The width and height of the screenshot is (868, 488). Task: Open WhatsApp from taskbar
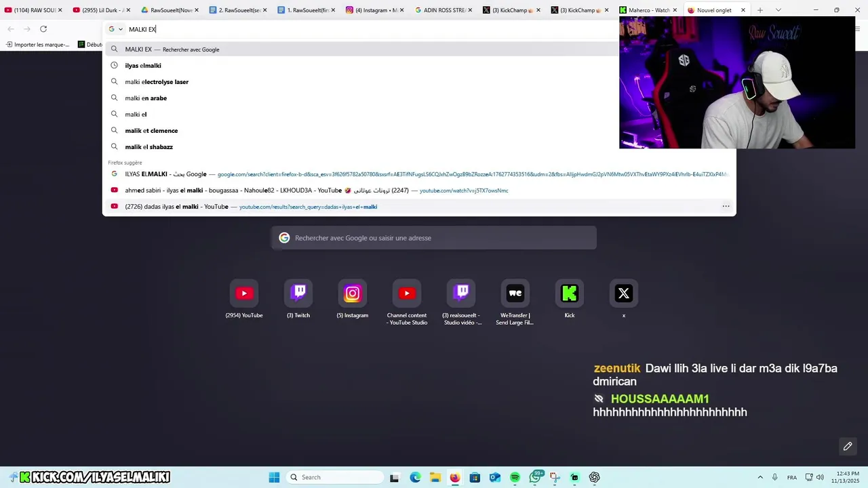535,477
